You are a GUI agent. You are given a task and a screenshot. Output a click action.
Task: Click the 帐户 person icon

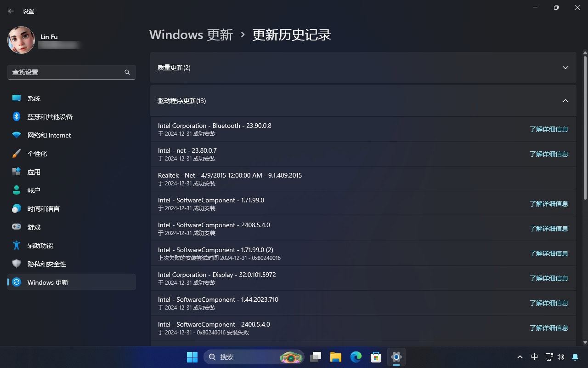pos(17,190)
